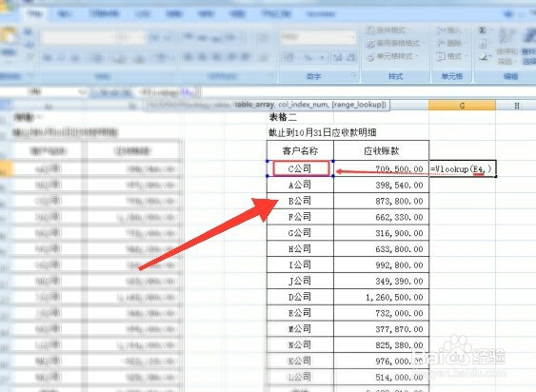Switch to the Formulas ribbon tab

pos(143,14)
